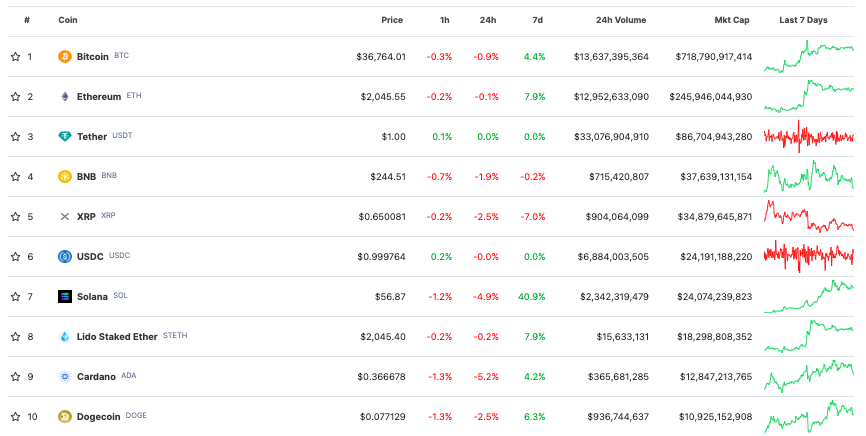The width and height of the screenshot is (866, 436).
Task: Sort by Mkt Cap column header
Action: [732, 20]
